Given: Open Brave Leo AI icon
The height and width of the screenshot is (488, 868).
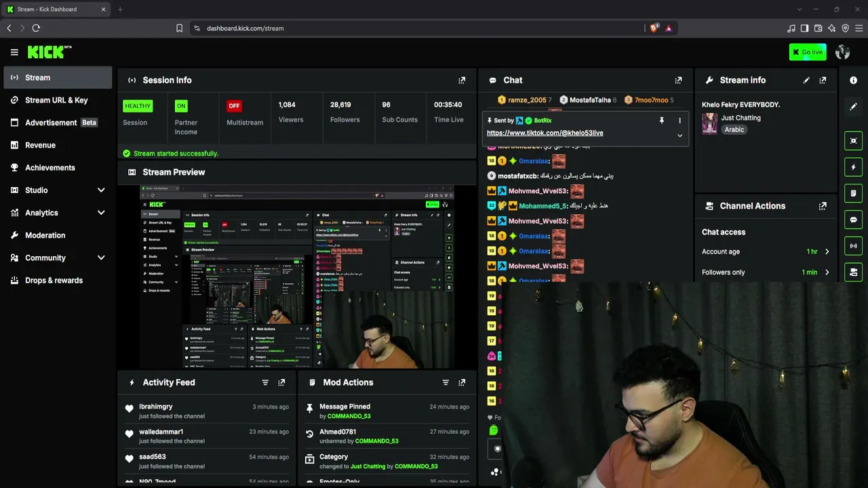Looking at the screenshot, I should tap(831, 28).
